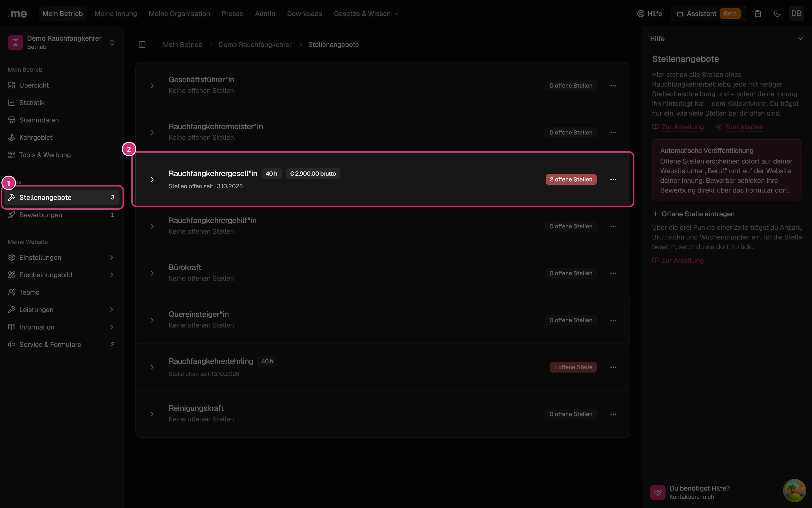Expand the Bürokraft row chevron
The height and width of the screenshot is (508, 812).
coord(152,274)
